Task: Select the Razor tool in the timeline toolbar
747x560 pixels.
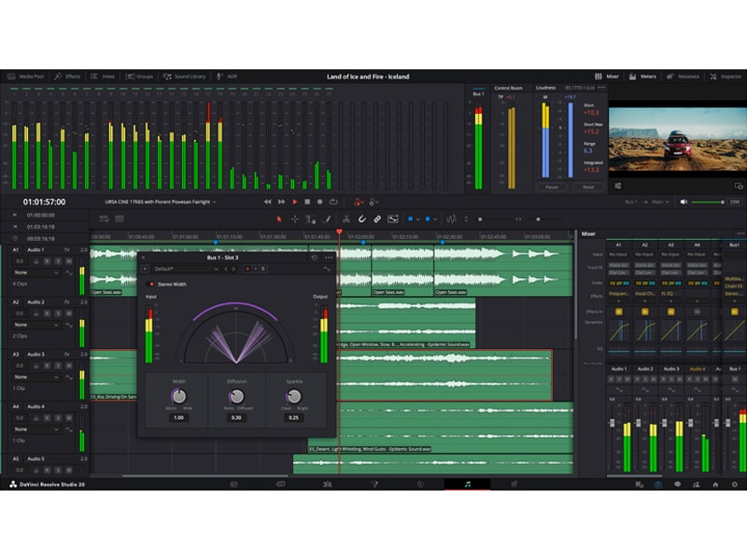Action: tap(345, 219)
